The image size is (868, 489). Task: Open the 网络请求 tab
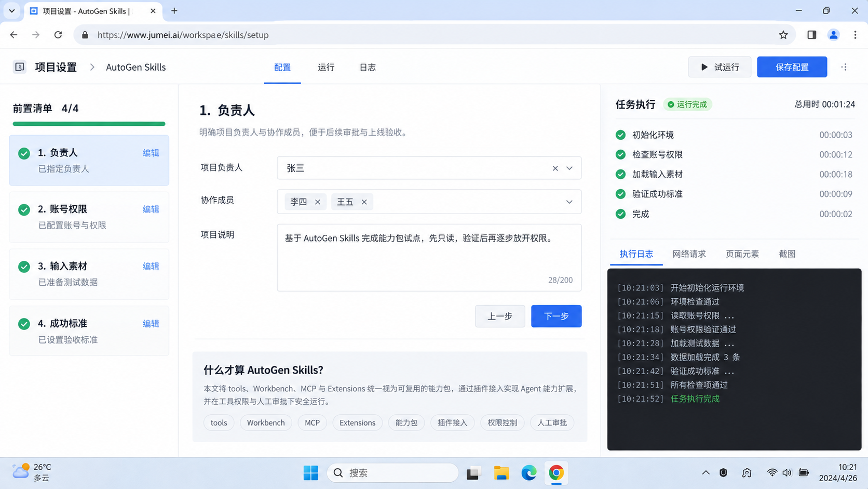[x=689, y=254]
